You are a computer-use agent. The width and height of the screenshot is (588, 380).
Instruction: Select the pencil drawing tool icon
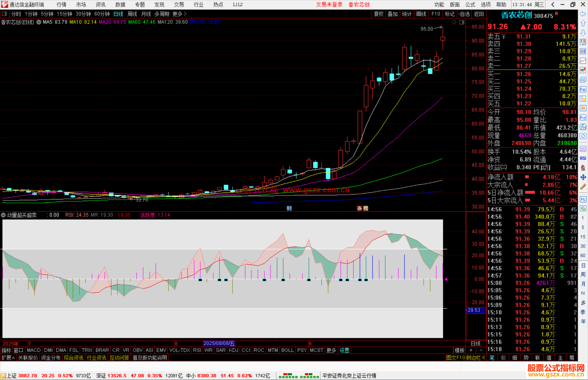pyautogui.click(x=583, y=187)
